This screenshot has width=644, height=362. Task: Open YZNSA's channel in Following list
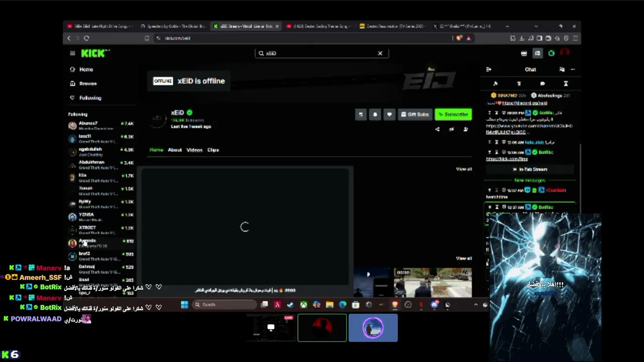[x=101, y=217]
